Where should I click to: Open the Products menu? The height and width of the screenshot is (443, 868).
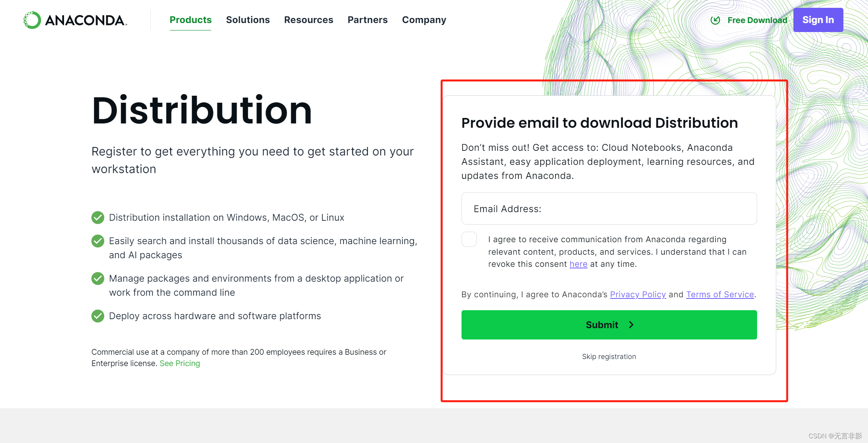[191, 20]
